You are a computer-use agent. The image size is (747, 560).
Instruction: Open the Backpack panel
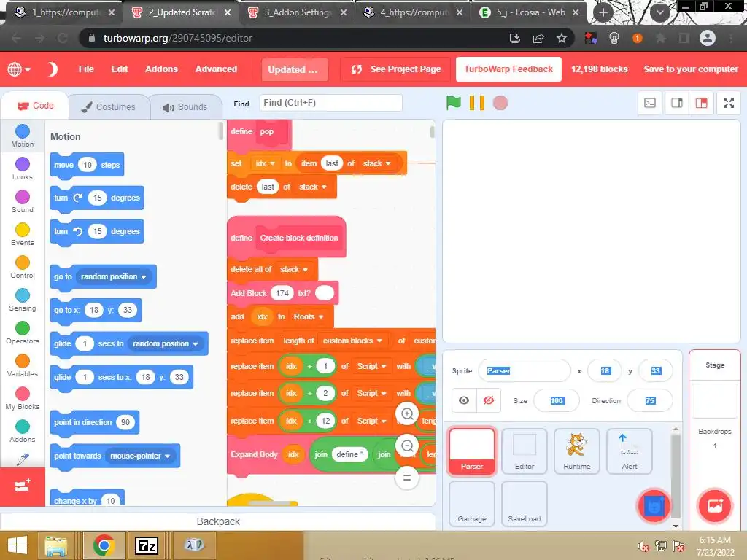point(217,521)
